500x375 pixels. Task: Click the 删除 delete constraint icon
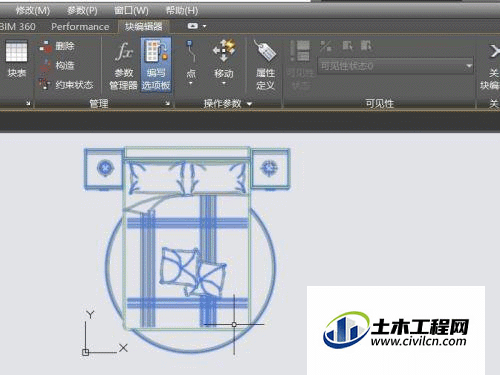(x=46, y=47)
